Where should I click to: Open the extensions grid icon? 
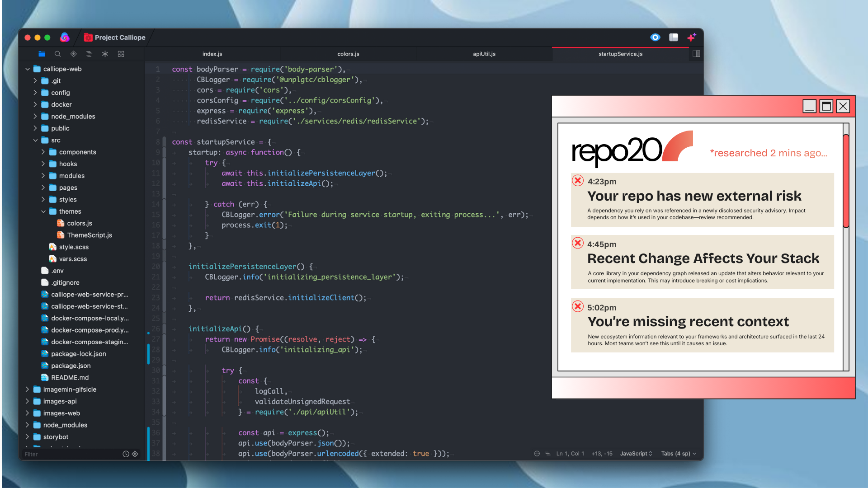pos(121,54)
